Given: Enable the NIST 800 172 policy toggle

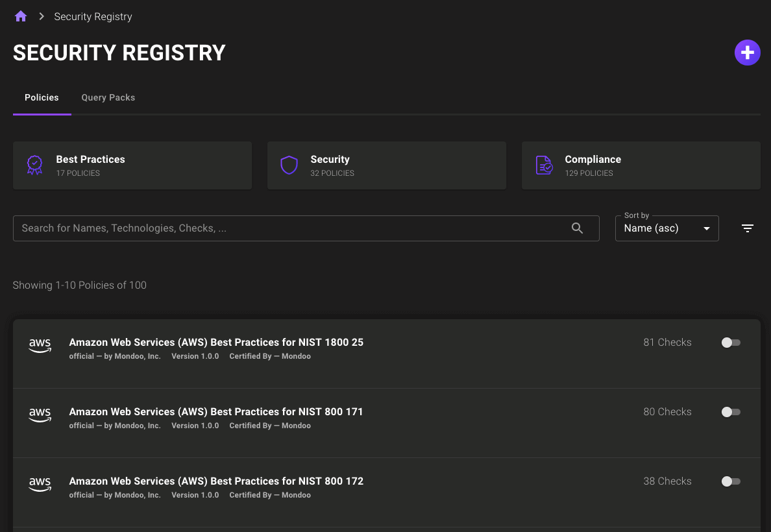Looking at the screenshot, I should pyautogui.click(x=730, y=481).
